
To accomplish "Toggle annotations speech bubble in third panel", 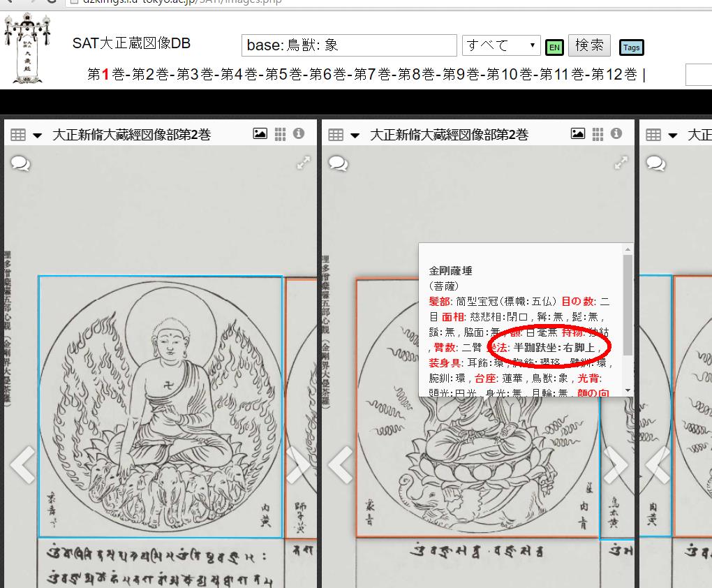I will (x=656, y=163).
